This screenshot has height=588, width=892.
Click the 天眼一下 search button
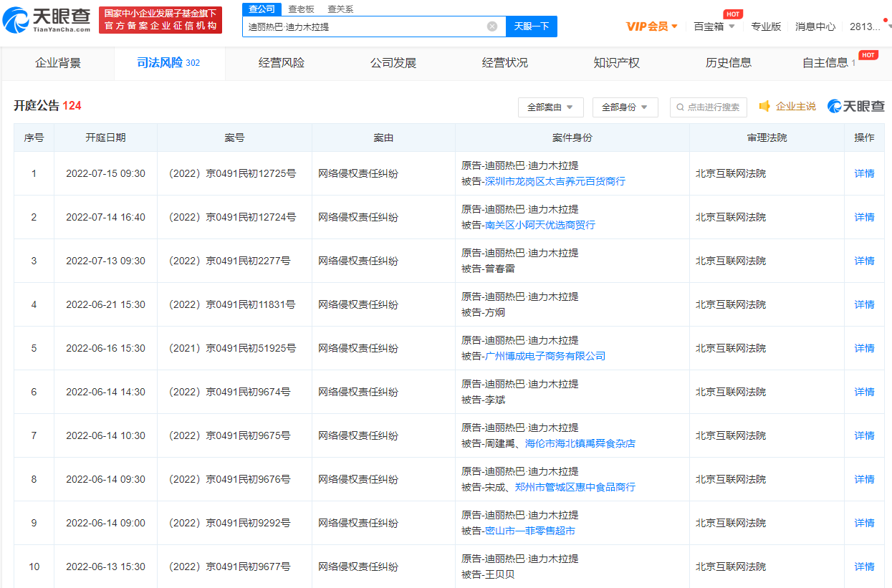532,26
